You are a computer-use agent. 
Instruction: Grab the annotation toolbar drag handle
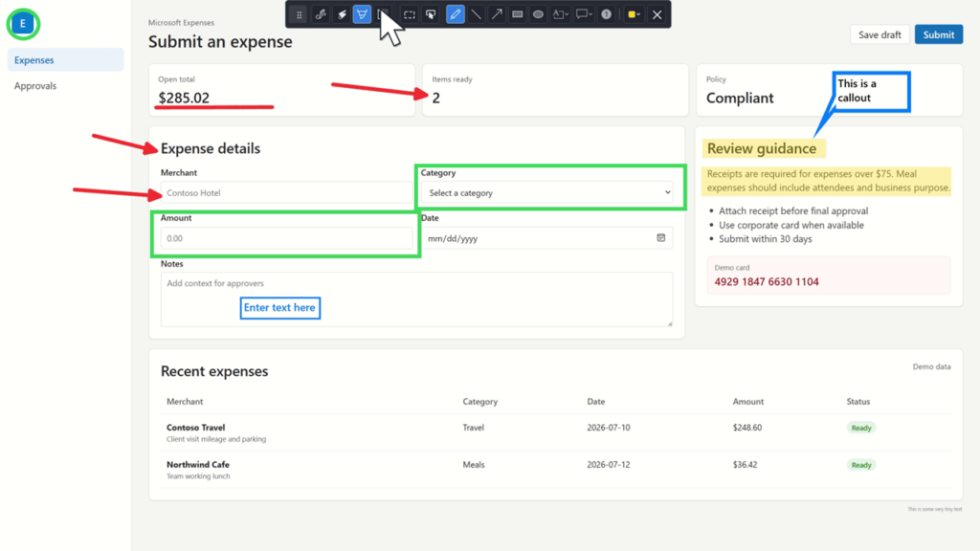click(300, 14)
